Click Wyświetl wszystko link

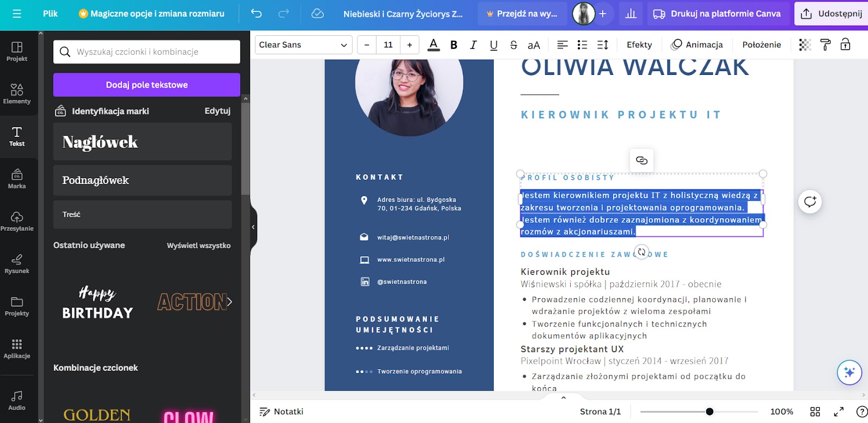199,245
